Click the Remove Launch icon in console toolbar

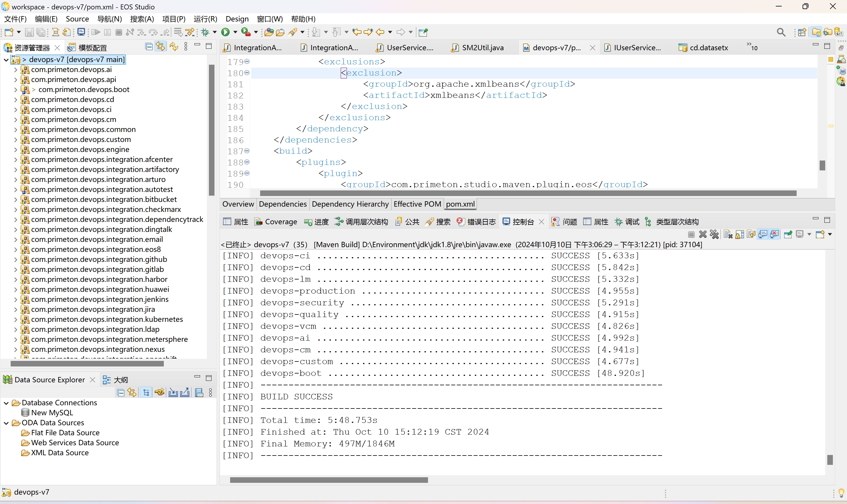coord(703,234)
